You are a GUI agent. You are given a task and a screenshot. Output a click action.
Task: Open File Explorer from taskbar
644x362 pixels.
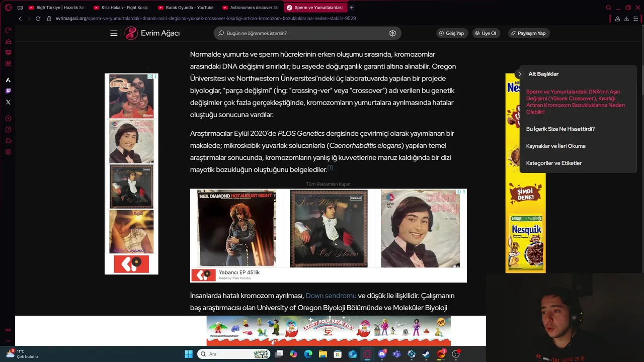tap(323, 354)
